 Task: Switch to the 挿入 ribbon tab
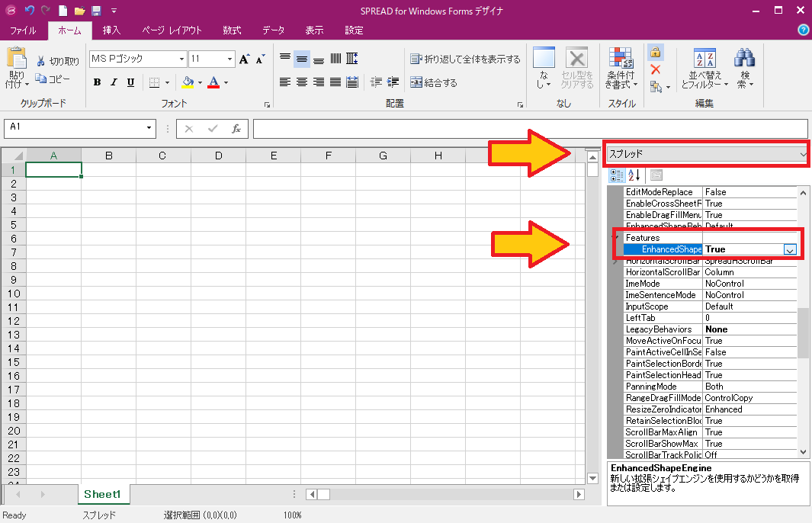(111, 30)
